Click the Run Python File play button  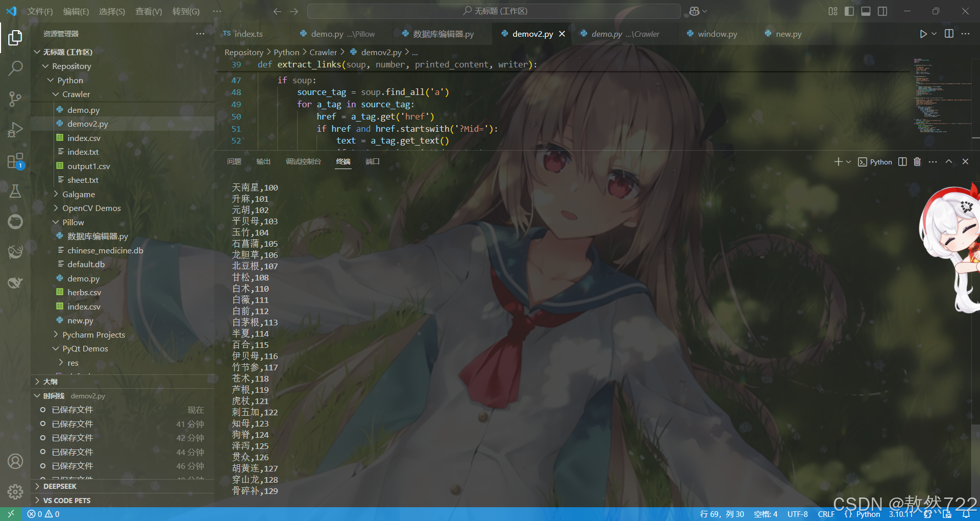(x=923, y=34)
